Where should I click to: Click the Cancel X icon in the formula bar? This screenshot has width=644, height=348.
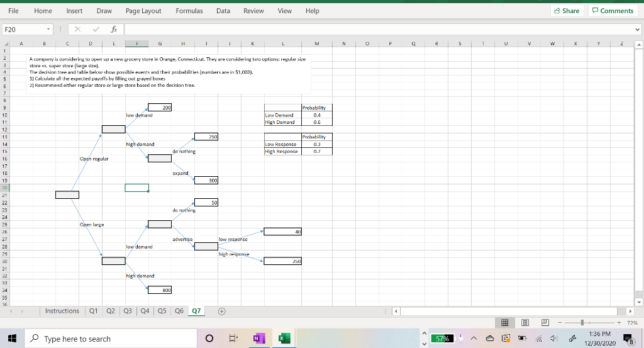point(77,29)
